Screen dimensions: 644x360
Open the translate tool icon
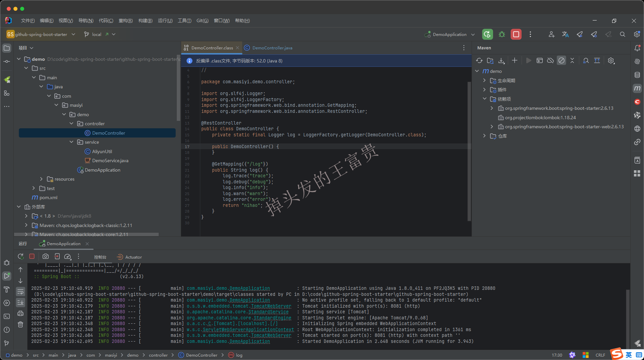[565, 34]
